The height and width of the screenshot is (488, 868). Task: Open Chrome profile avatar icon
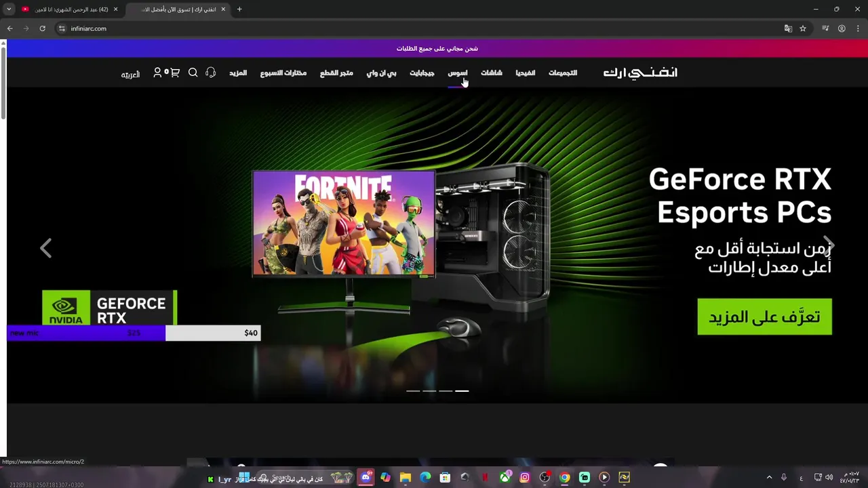[842, 28]
